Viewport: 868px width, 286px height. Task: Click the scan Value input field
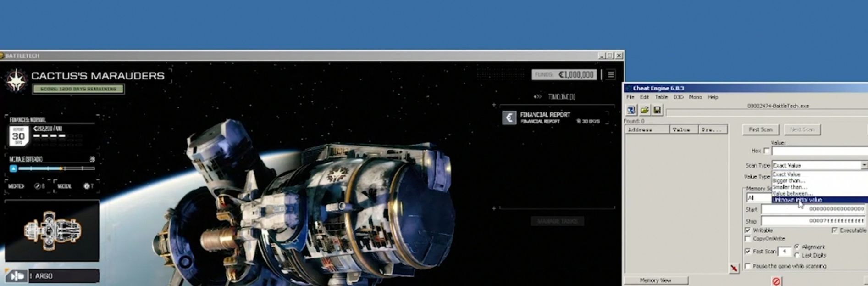point(820,151)
